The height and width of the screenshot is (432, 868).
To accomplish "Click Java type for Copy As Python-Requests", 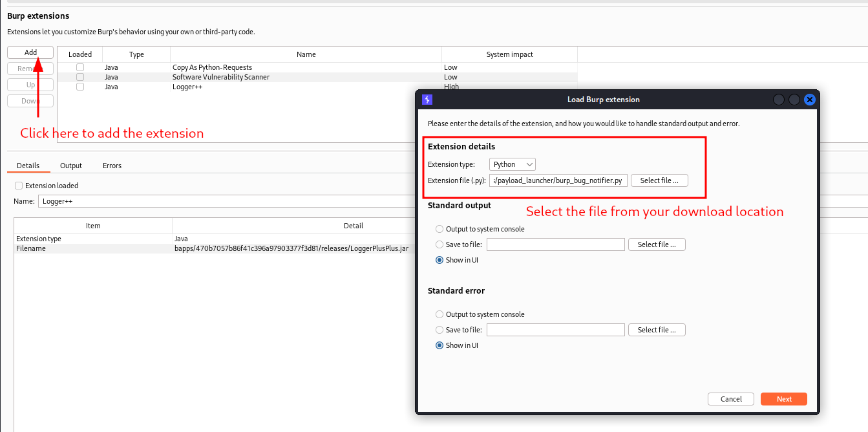I will pos(111,67).
